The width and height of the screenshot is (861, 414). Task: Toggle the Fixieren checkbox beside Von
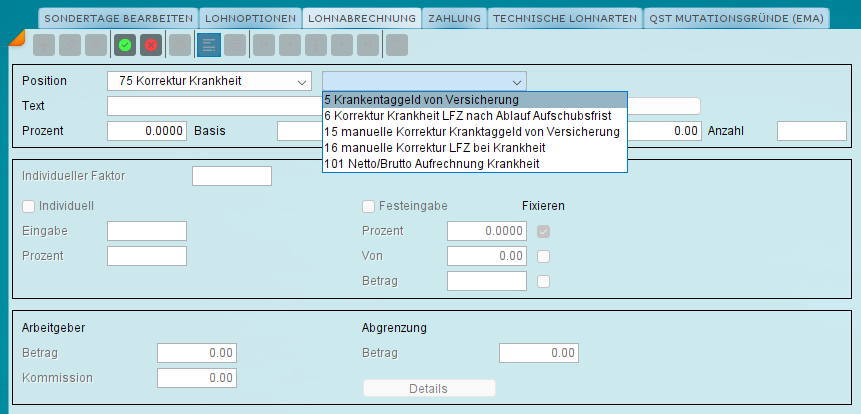coord(544,256)
